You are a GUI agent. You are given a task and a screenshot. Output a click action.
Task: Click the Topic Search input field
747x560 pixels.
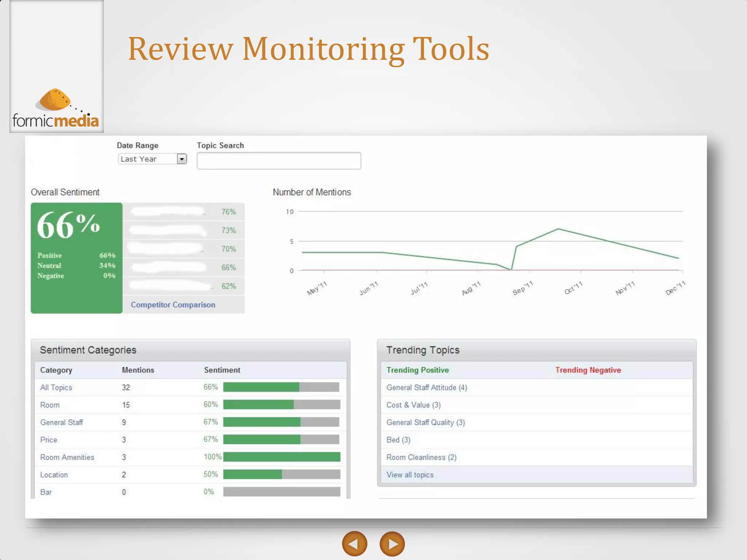tap(279, 161)
